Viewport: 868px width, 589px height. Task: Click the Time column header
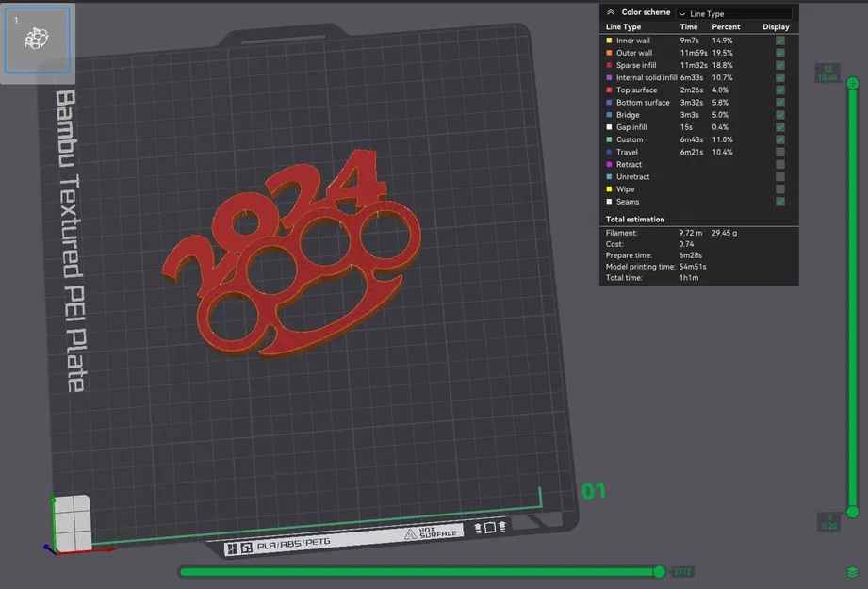click(x=689, y=26)
